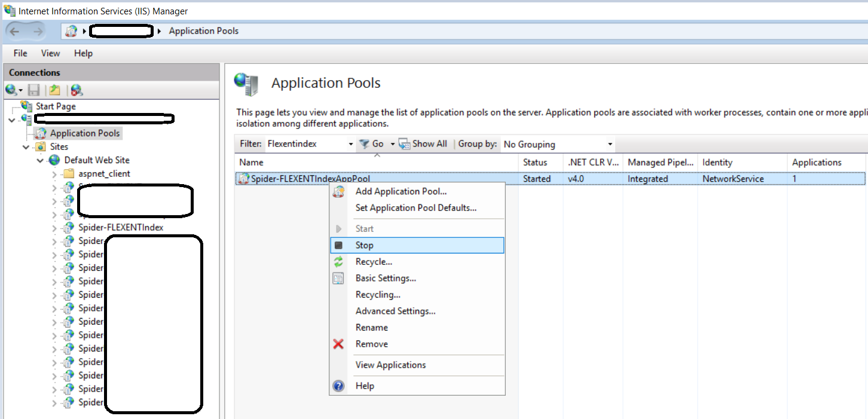Screen dimensions: 868x419
Task: Click the Spider-FLEXENTIndexAppPool row icon
Action: pyautogui.click(x=244, y=178)
